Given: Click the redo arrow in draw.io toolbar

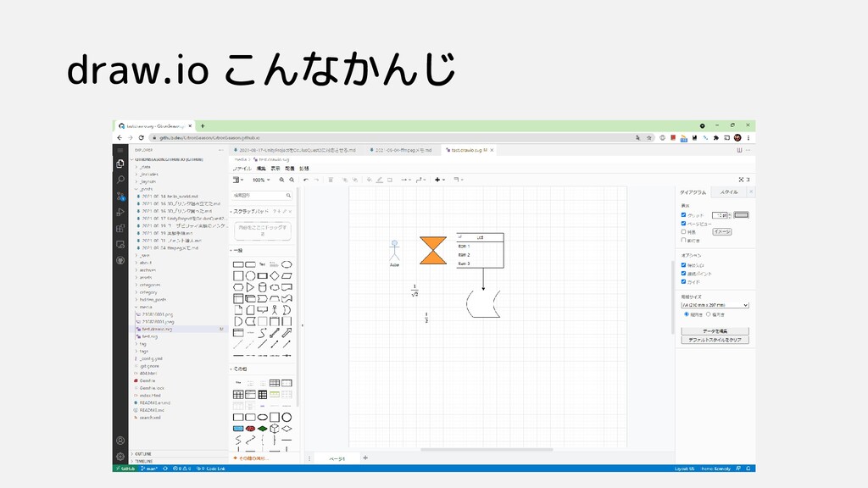Looking at the screenshot, I should pos(316,180).
